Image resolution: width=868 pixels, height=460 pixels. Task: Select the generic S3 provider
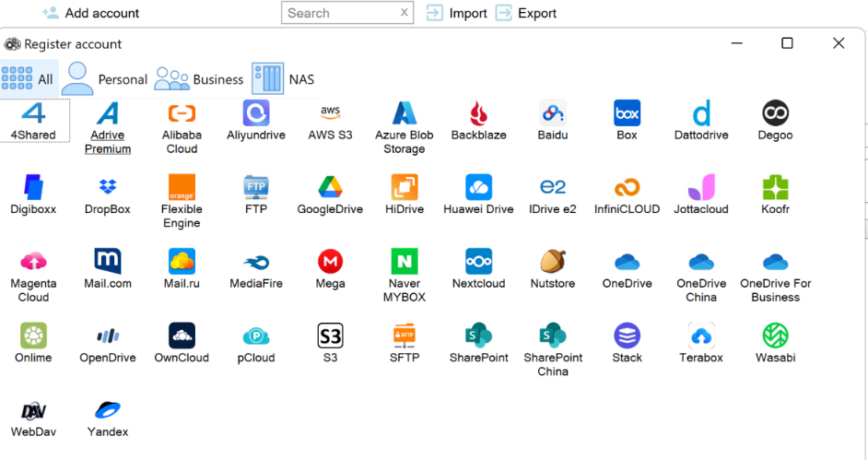tap(330, 343)
